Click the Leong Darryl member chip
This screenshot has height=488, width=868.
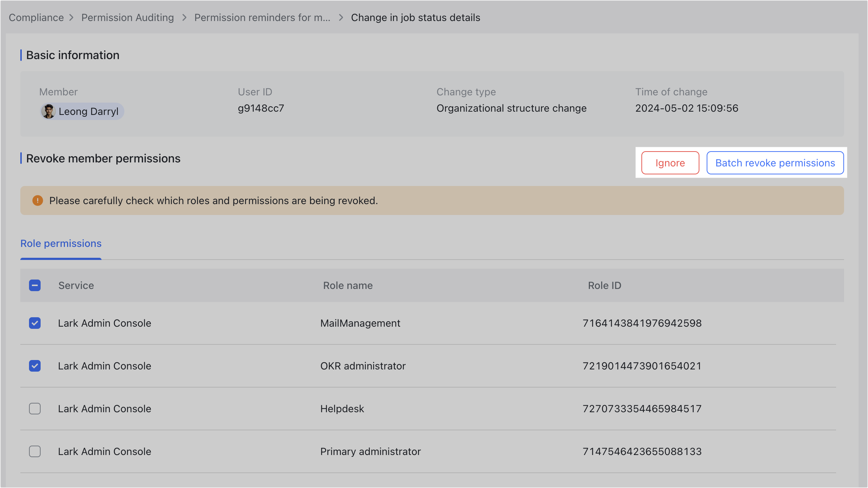click(x=82, y=111)
